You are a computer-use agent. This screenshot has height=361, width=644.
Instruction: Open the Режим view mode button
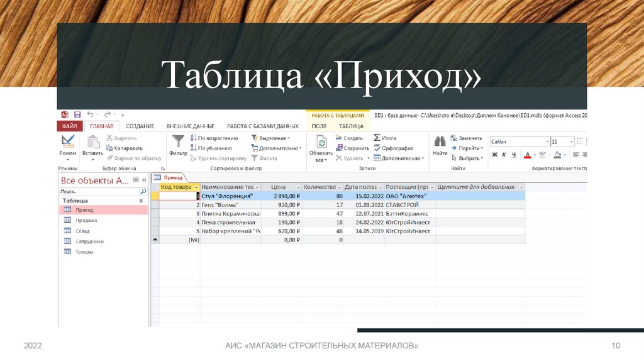tap(67, 148)
